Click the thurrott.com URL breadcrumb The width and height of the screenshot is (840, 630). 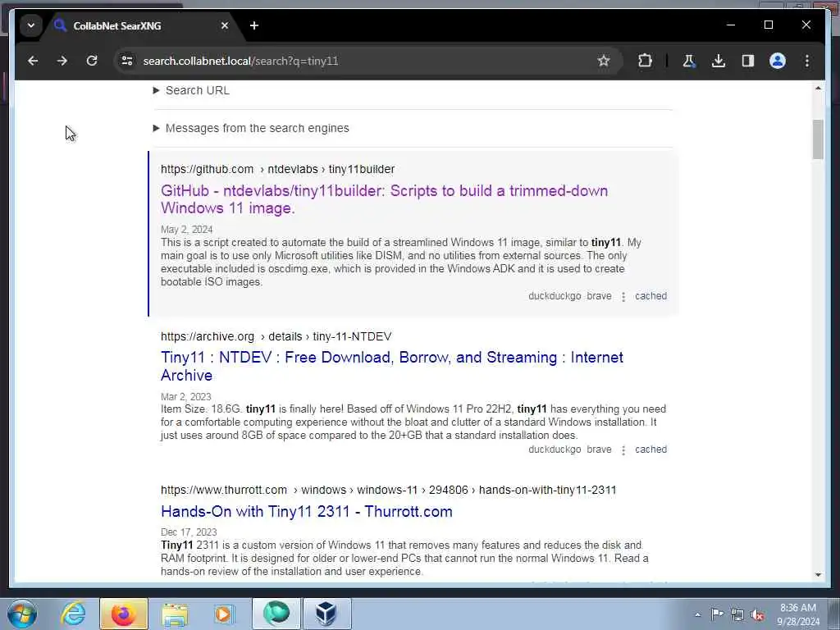(388, 491)
